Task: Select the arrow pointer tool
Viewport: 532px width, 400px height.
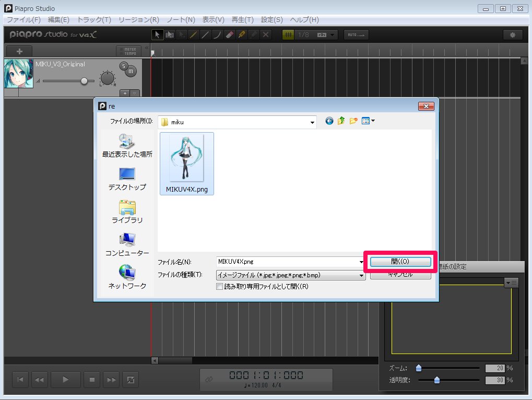Action: pos(158,34)
